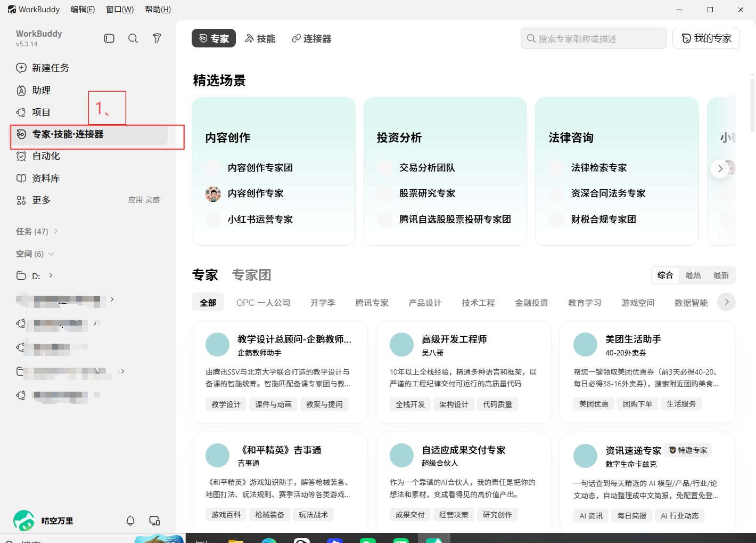Open 股票研究专家 entry

tap(427, 193)
